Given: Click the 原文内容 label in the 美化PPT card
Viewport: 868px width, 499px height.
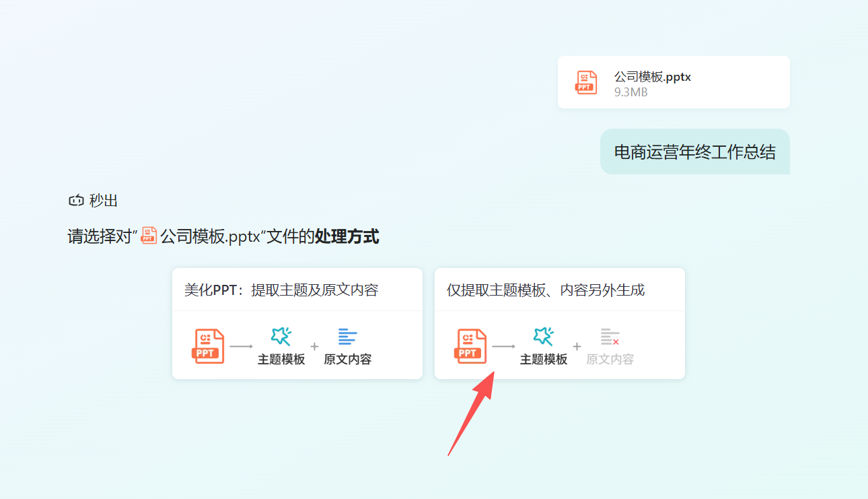Looking at the screenshot, I should (347, 360).
